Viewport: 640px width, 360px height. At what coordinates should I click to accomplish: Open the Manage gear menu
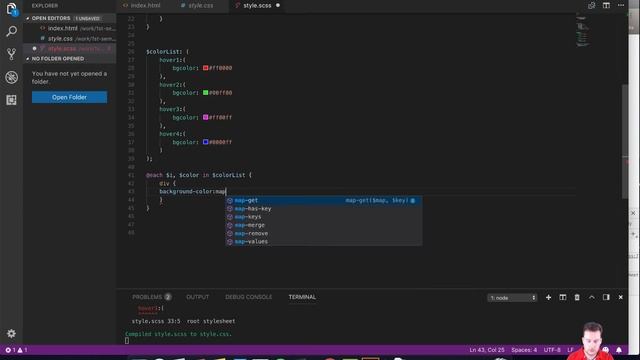coord(11,333)
